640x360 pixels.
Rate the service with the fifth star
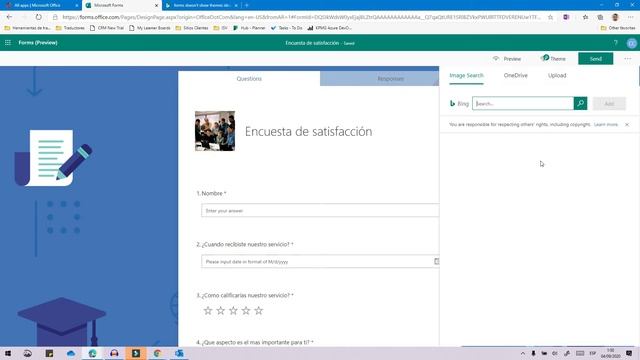[x=258, y=311]
